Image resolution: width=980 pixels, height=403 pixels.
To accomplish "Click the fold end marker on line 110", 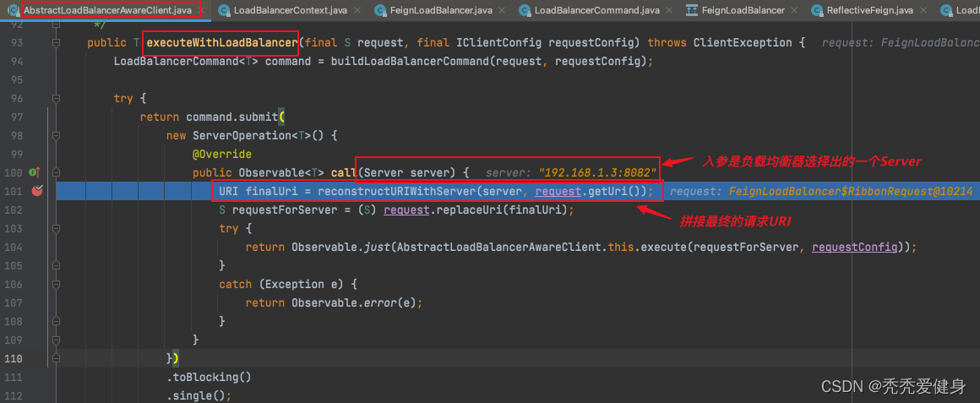I will [57, 358].
